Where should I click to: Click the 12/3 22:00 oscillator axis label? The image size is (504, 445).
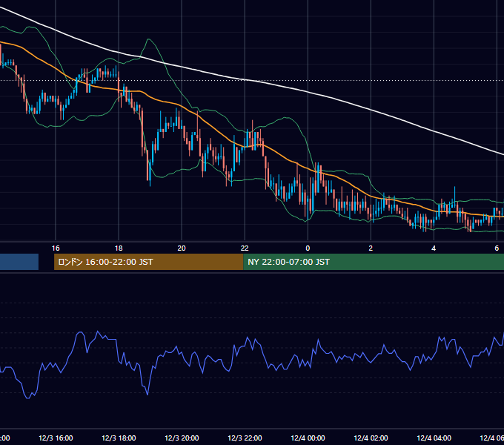(x=245, y=438)
